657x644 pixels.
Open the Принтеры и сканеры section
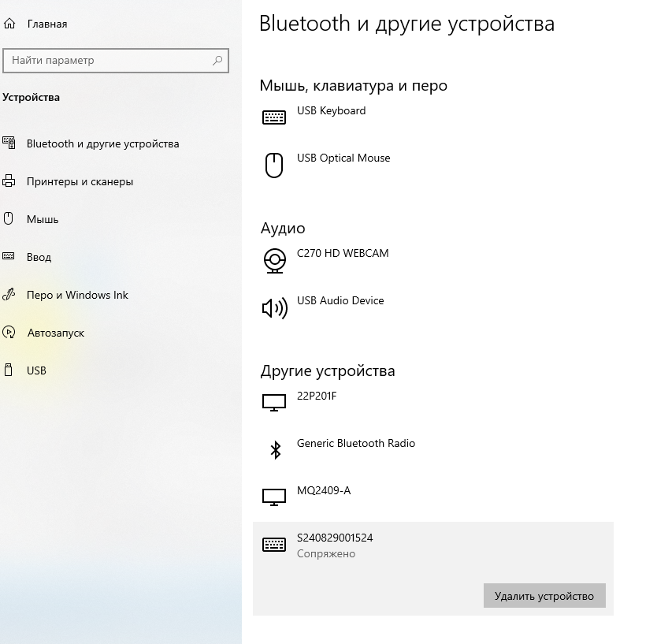[x=80, y=182]
